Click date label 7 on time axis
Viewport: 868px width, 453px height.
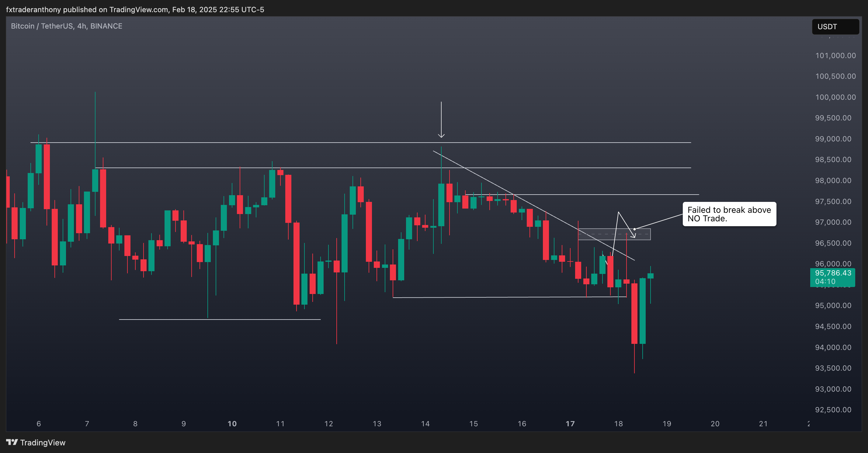click(87, 424)
